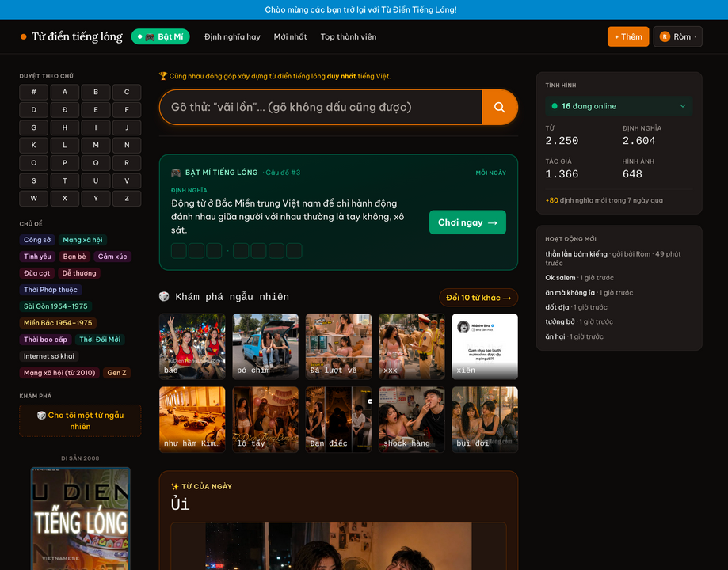
Task: Click the orange search magnifier button
Action: tap(500, 107)
